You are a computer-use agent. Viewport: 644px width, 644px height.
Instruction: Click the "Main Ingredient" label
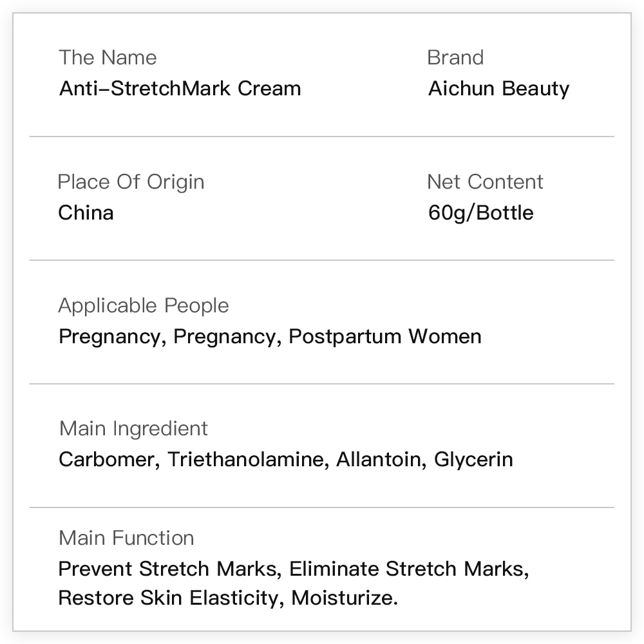tap(133, 428)
